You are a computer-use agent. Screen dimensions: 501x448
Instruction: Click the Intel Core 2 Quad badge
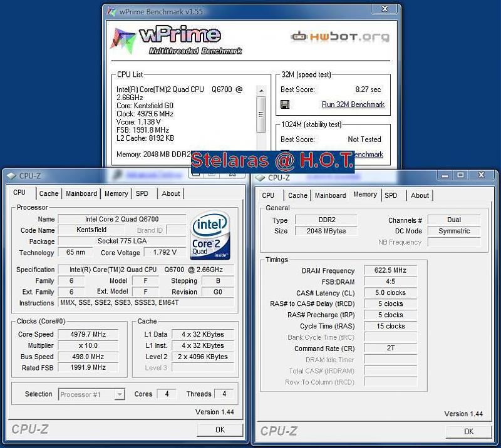click(210, 235)
